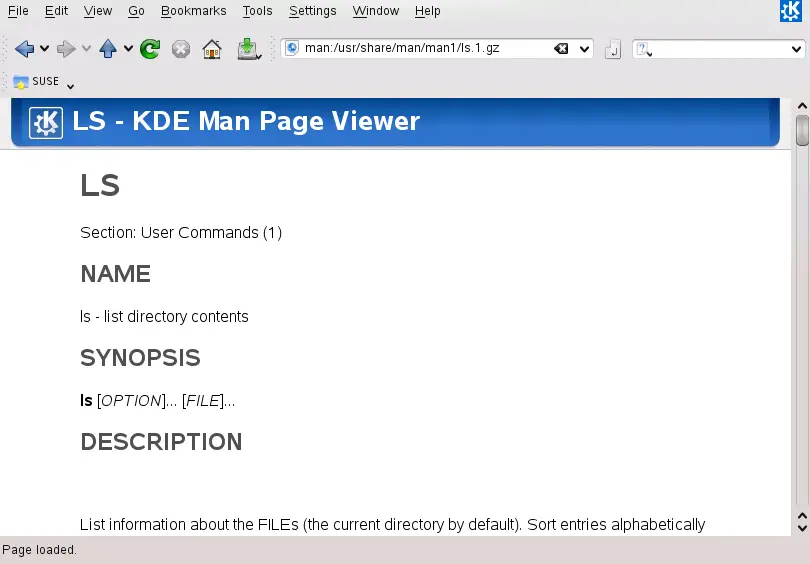Go to the Home location

212,49
